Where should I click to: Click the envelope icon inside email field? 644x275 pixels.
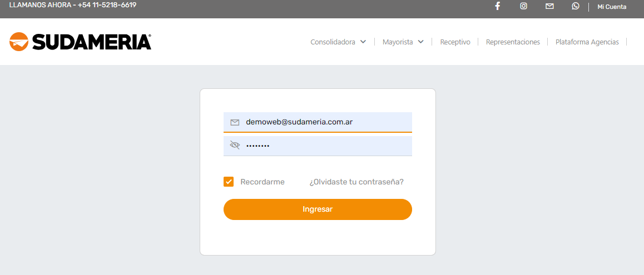(235, 122)
